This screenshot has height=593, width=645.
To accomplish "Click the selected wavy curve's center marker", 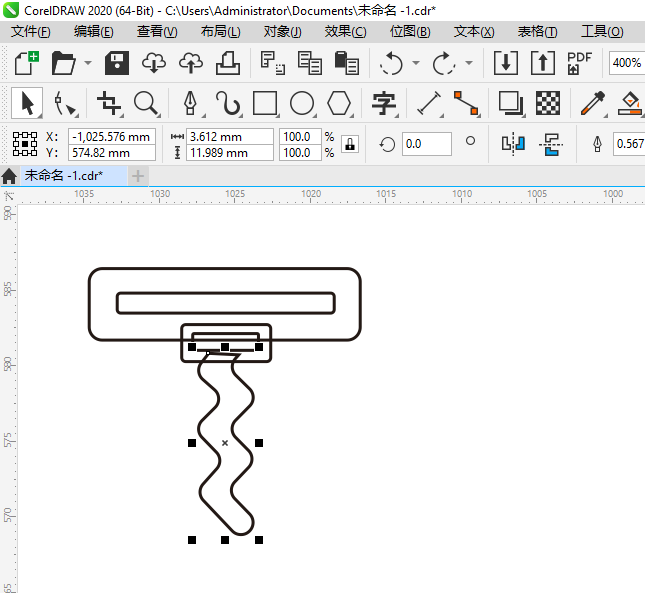I will [x=225, y=443].
